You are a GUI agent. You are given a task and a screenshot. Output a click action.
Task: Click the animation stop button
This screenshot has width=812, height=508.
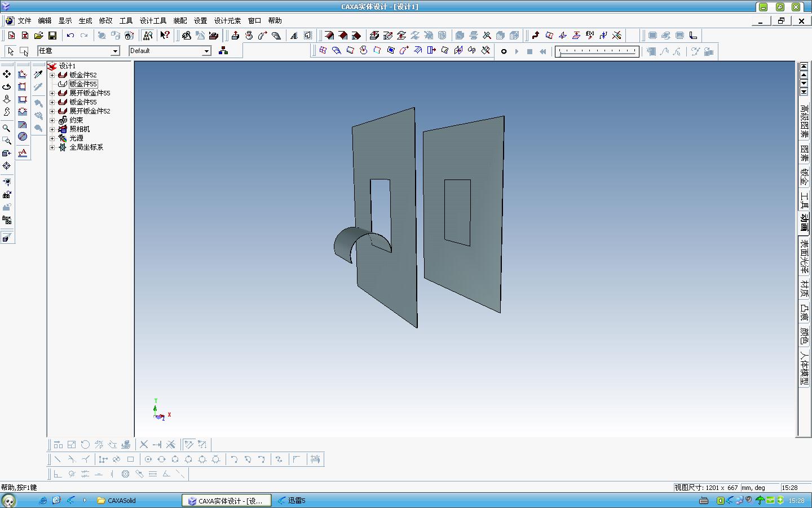(529, 51)
